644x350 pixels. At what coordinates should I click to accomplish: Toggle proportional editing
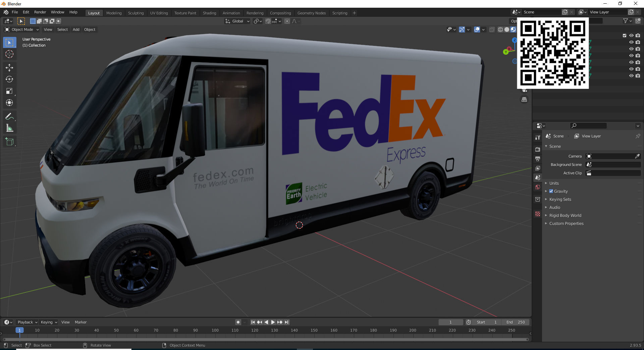[287, 21]
